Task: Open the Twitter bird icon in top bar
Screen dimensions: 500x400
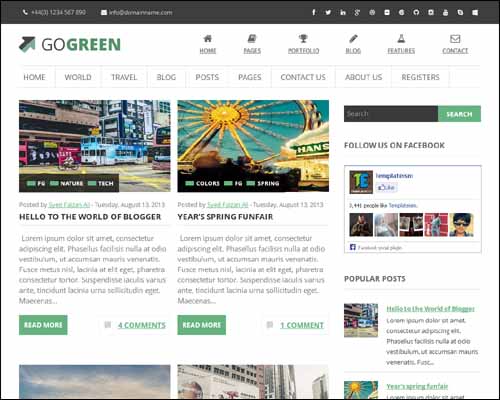Action: click(x=328, y=12)
